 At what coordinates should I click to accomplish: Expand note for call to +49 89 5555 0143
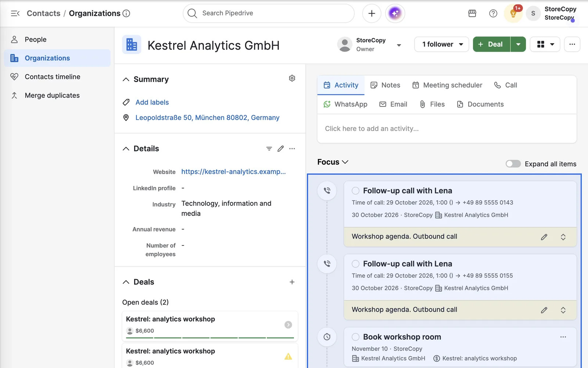(x=563, y=237)
